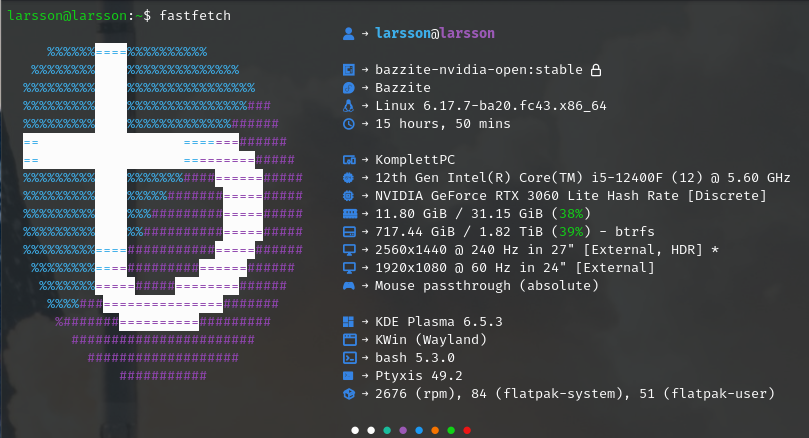
Task: Click the padlock icon after bazzite-nvidia-open:stable
Action: 596,70
